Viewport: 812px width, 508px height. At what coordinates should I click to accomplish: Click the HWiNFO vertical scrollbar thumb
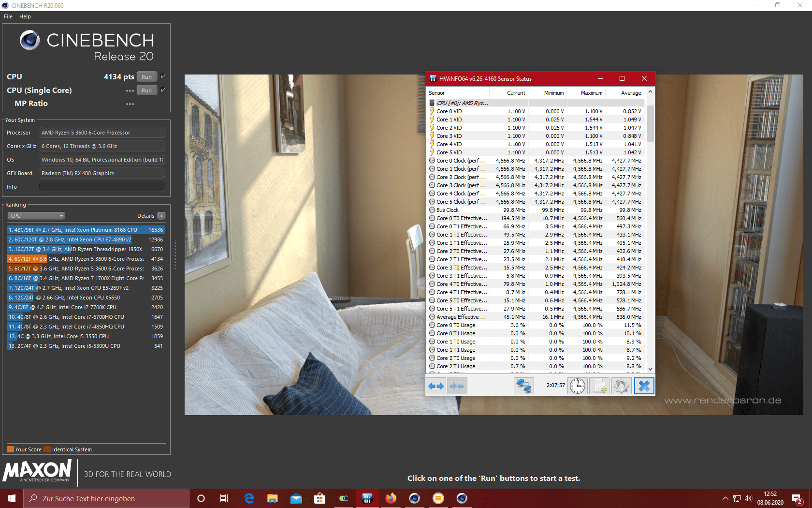pyautogui.click(x=650, y=123)
